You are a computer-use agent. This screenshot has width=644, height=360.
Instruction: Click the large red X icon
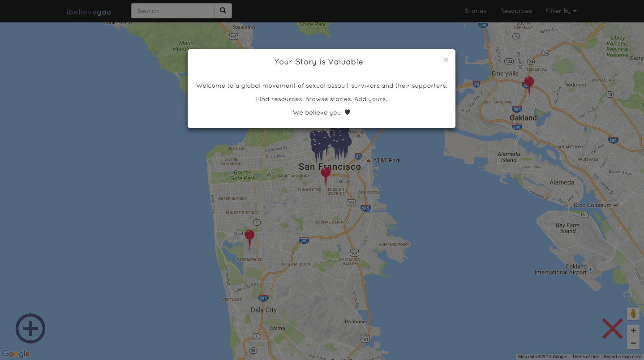coord(612,329)
